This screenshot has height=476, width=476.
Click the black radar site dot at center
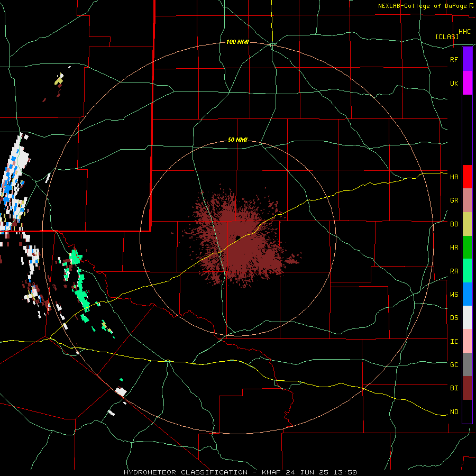[x=238, y=237]
